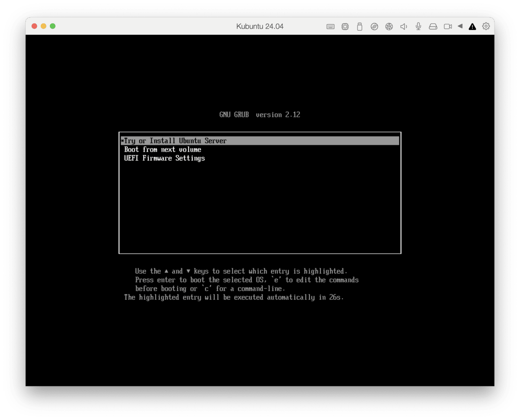Select 'Try or Install Ubuntu Server' entry
The height and width of the screenshot is (420, 520).
tap(260, 141)
